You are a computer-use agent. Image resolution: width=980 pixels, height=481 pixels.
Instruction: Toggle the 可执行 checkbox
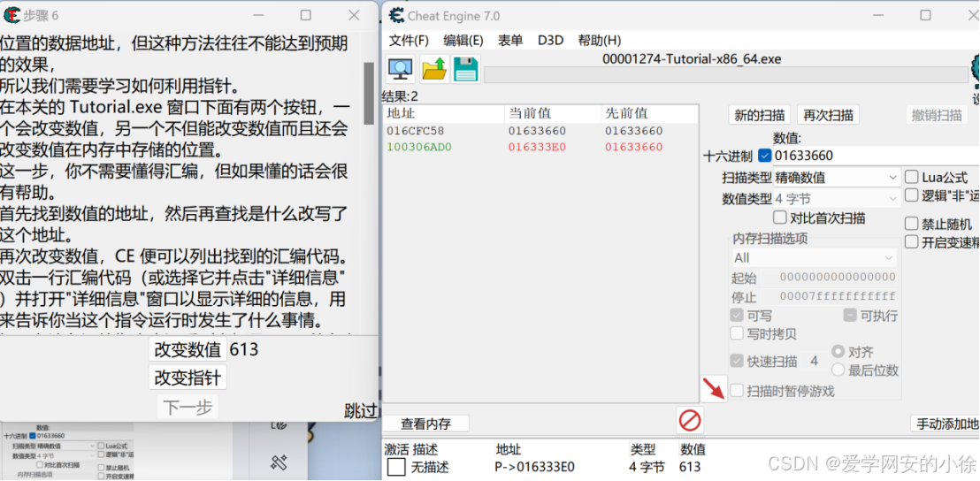850,316
